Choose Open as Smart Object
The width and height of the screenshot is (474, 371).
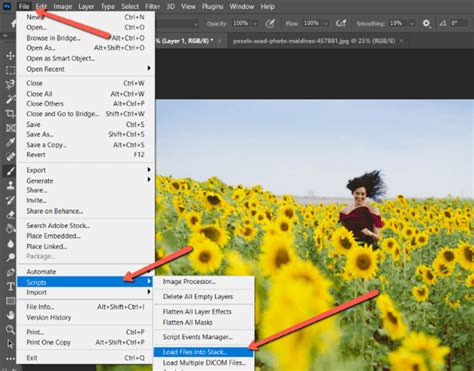click(86, 58)
